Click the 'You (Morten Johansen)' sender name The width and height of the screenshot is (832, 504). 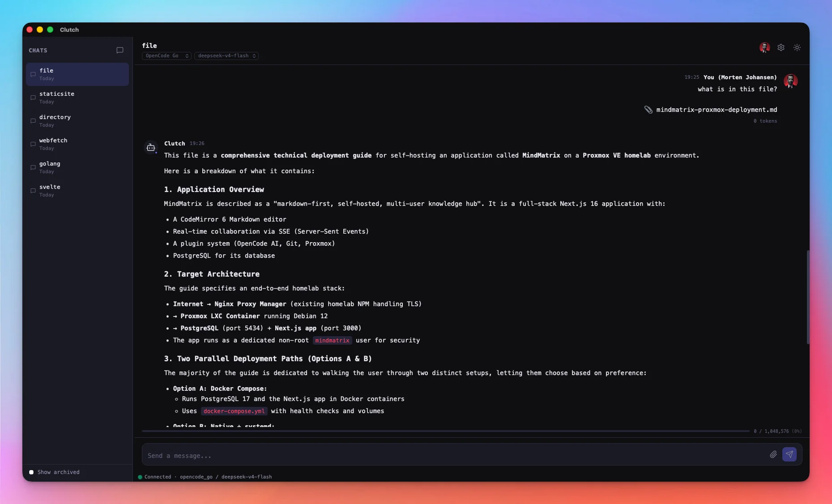click(740, 77)
